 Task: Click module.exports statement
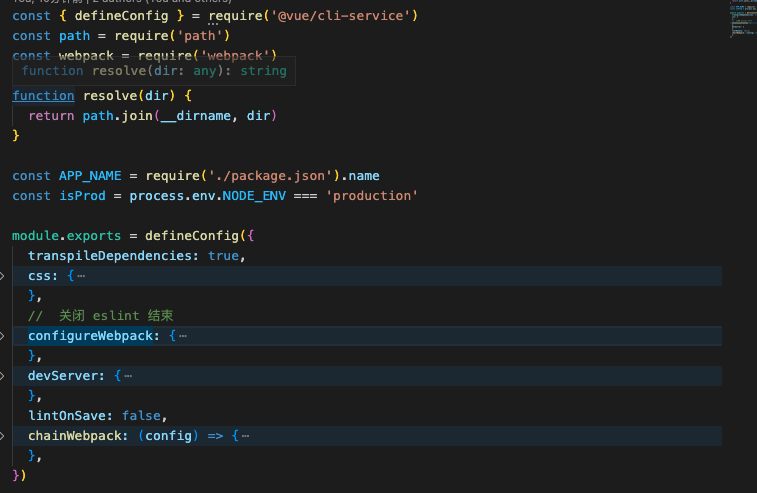pos(66,236)
